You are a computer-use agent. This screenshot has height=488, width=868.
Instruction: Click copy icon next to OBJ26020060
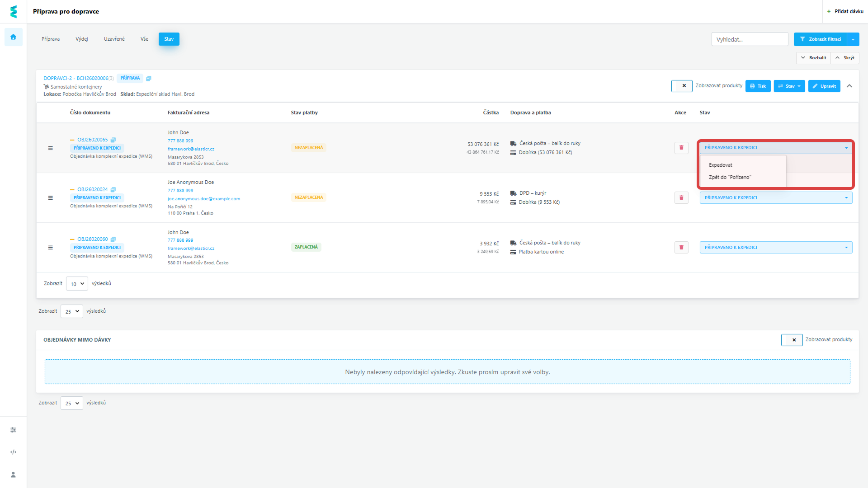113,239
